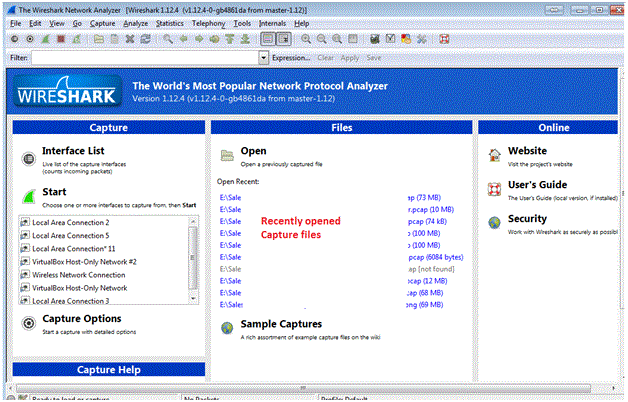This screenshot has height=402, width=628.
Task: Stop the running capture with the red square
Action: tap(61, 39)
